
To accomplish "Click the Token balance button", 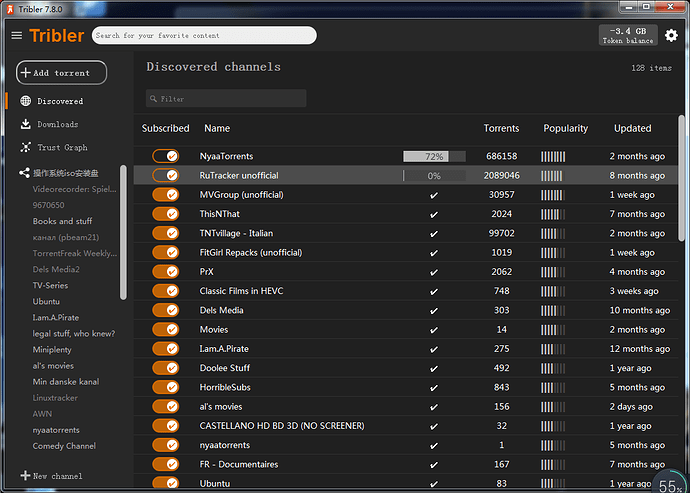I will tap(628, 35).
